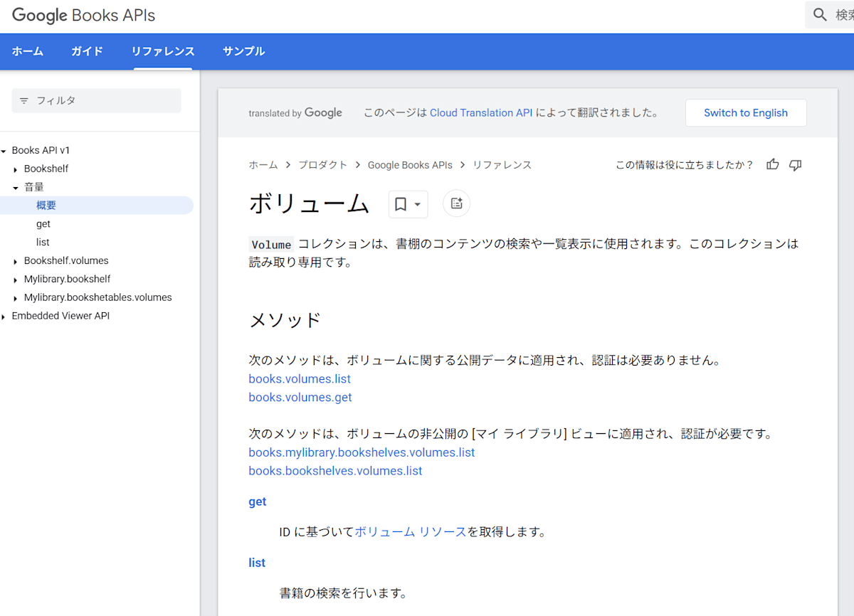Screen dimensions: 854x616
Task: Open books.mylibrary.bookshelves.volumes.list link
Action: (362, 452)
